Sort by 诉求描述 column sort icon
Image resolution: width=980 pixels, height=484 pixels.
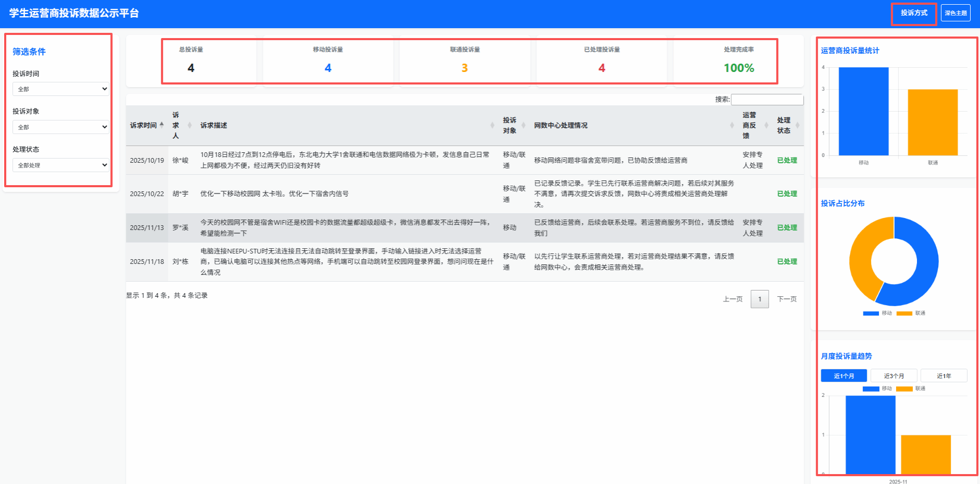492,125
